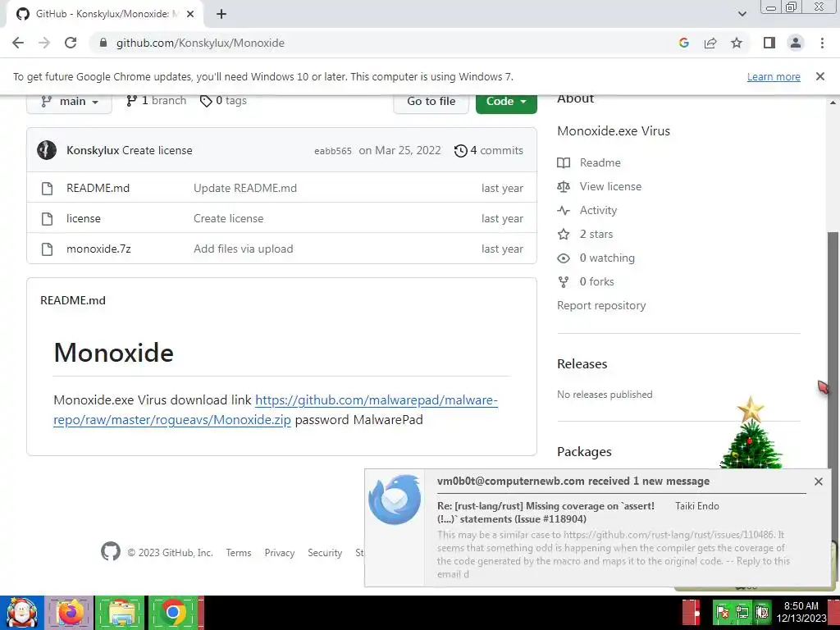Bookmark this page with the star icon

click(x=737, y=43)
